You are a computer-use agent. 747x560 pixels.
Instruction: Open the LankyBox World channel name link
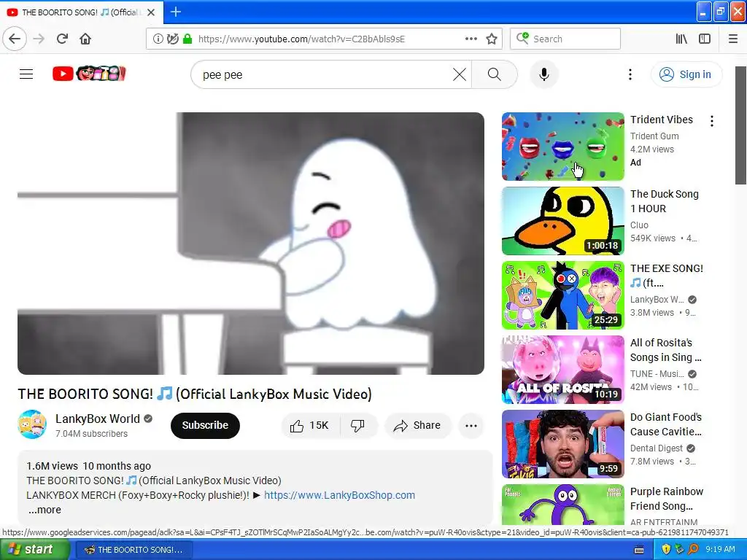[98, 419]
